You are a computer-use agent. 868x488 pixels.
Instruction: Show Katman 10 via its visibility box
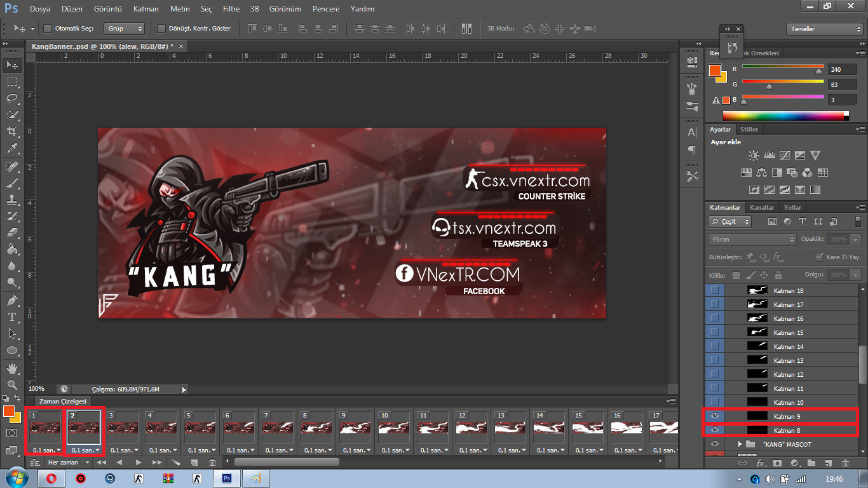click(x=715, y=402)
